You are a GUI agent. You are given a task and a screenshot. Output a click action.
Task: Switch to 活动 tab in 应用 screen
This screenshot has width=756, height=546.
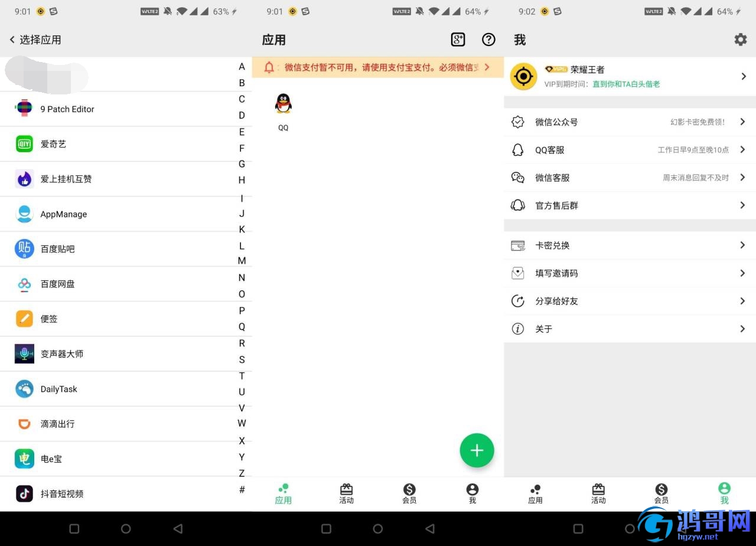point(347,494)
